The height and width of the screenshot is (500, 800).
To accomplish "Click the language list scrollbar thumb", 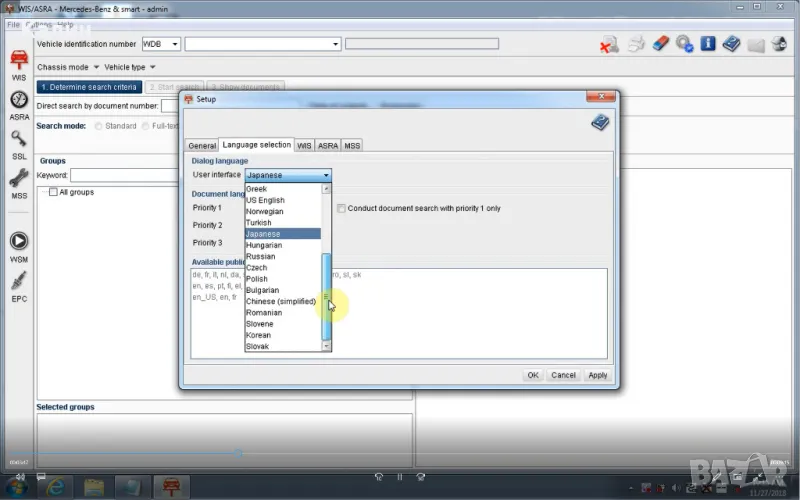I will [325, 297].
